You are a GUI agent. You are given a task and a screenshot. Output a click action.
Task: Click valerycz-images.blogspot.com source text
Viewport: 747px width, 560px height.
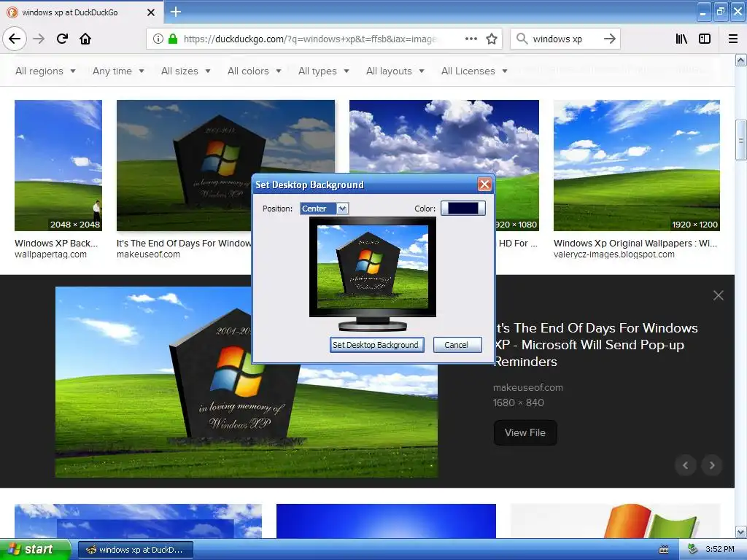click(x=614, y=254)
